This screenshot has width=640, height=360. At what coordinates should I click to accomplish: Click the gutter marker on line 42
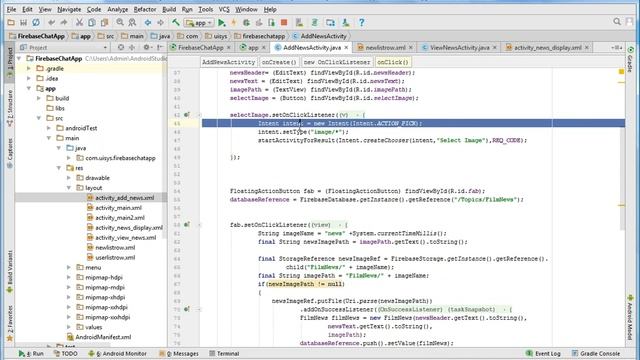(187, 115)
